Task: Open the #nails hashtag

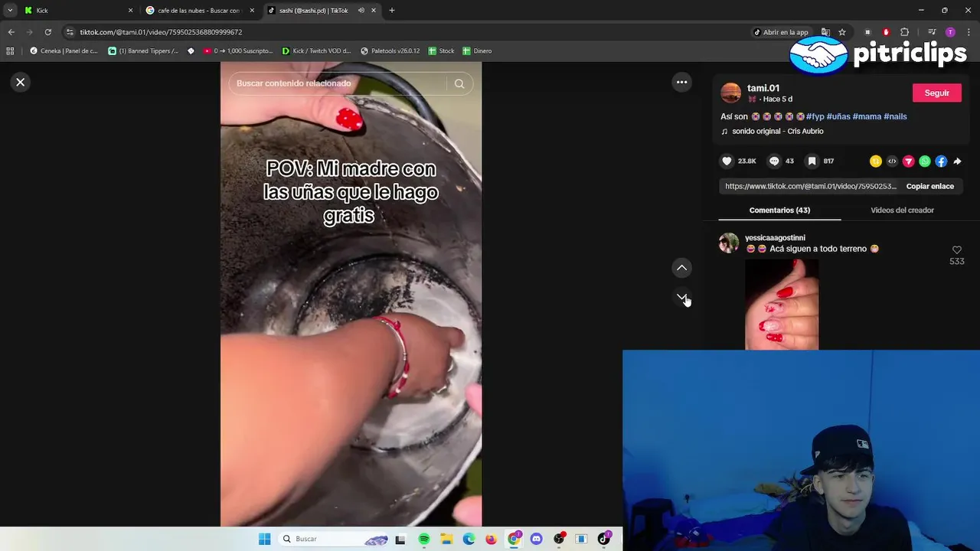Action: pyautogui.click(x=895, y=116)
